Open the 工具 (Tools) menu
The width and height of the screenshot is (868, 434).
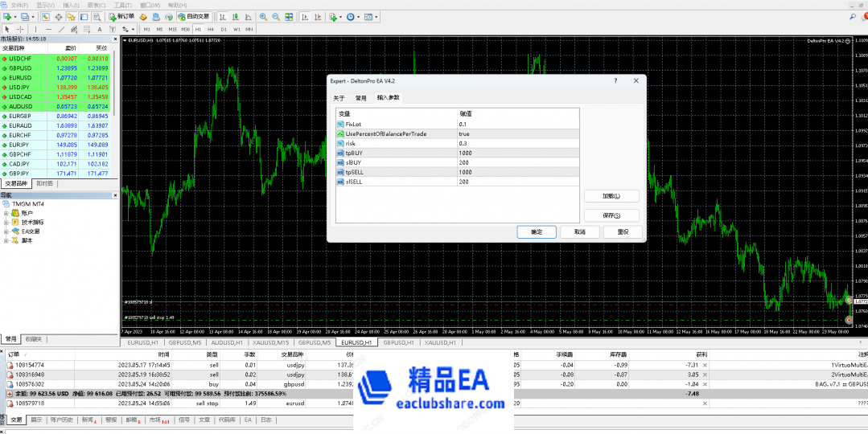point(122,5)
